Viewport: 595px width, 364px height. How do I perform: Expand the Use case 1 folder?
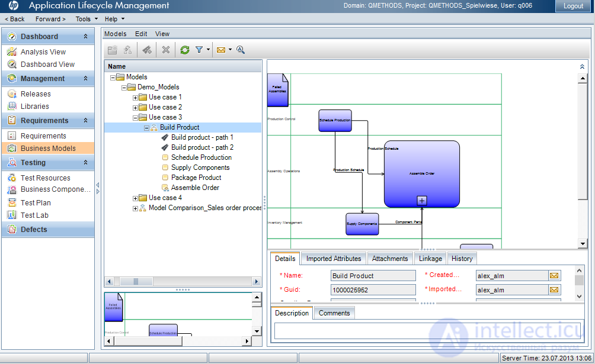[x=135, y=98]
